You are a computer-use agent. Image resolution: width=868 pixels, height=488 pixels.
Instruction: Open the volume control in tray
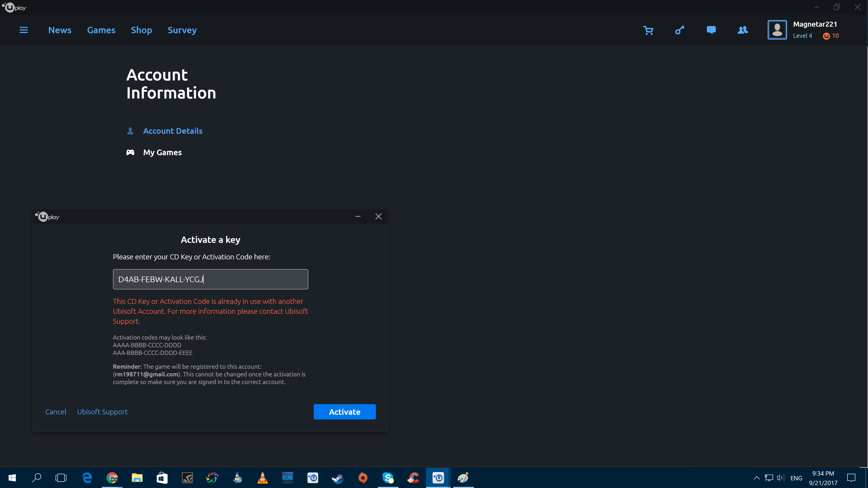tap(781, 478)
